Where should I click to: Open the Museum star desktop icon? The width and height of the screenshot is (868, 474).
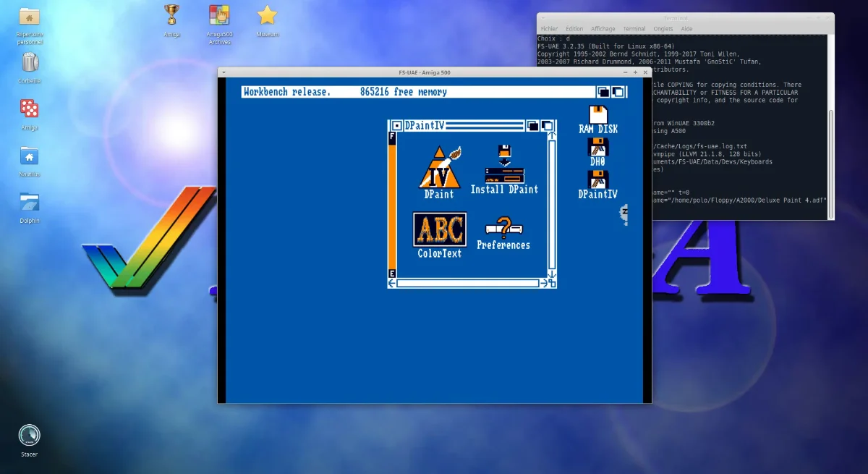point(267,20)
